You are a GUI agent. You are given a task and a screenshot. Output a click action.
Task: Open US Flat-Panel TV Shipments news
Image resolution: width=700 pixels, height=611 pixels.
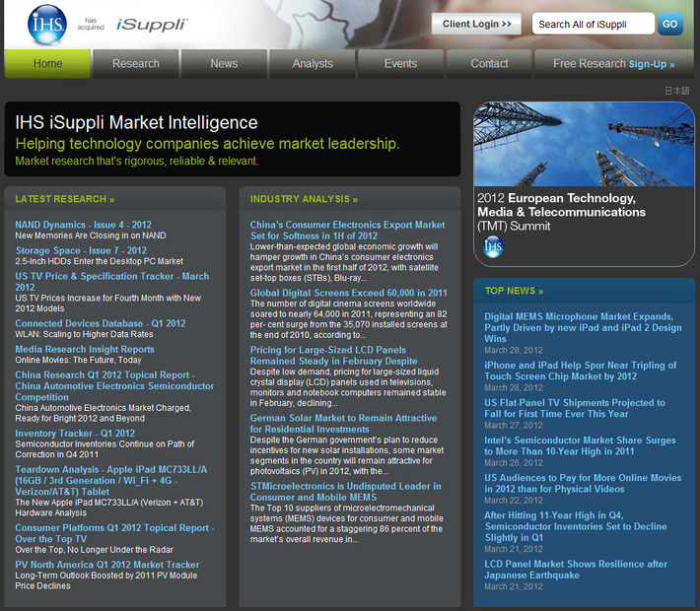tap(575, 408)
